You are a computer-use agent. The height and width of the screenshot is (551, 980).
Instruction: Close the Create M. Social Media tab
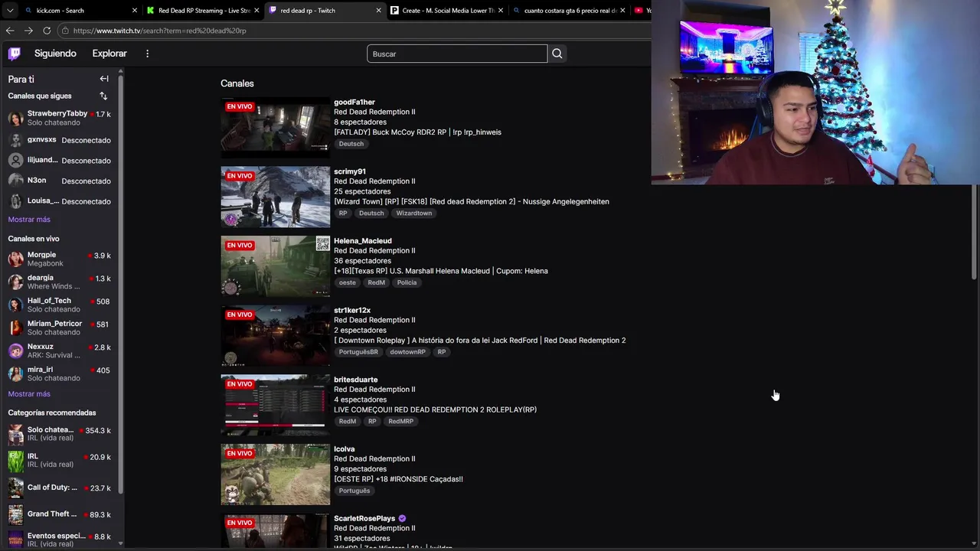(x=500, y=11)
